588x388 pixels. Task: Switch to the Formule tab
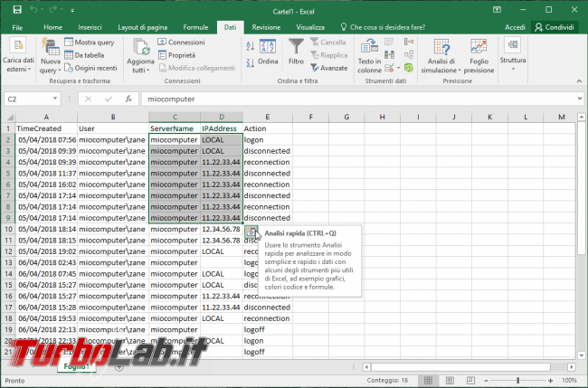click(x=195, y=27)
